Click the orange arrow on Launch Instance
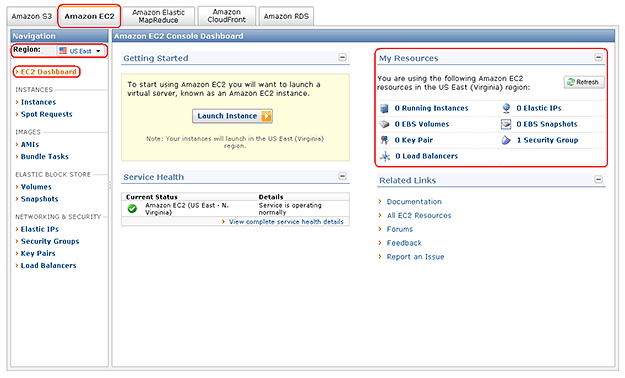Screen dimensions: 625x378 266,116
